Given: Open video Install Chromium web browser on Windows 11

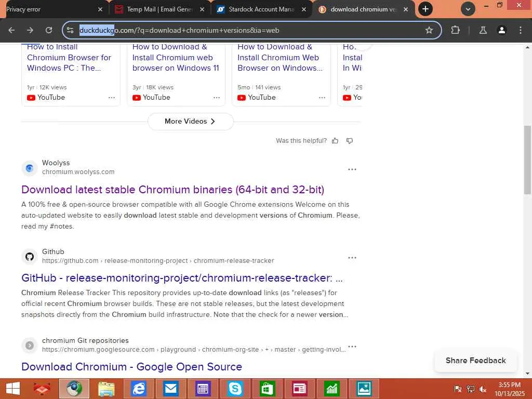Looking at the screenshot, I should (176, 57).
